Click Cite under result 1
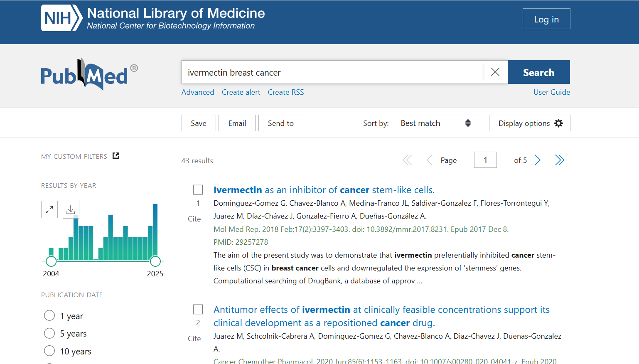Viewport: 639px width, 364px height. (194, 219)
